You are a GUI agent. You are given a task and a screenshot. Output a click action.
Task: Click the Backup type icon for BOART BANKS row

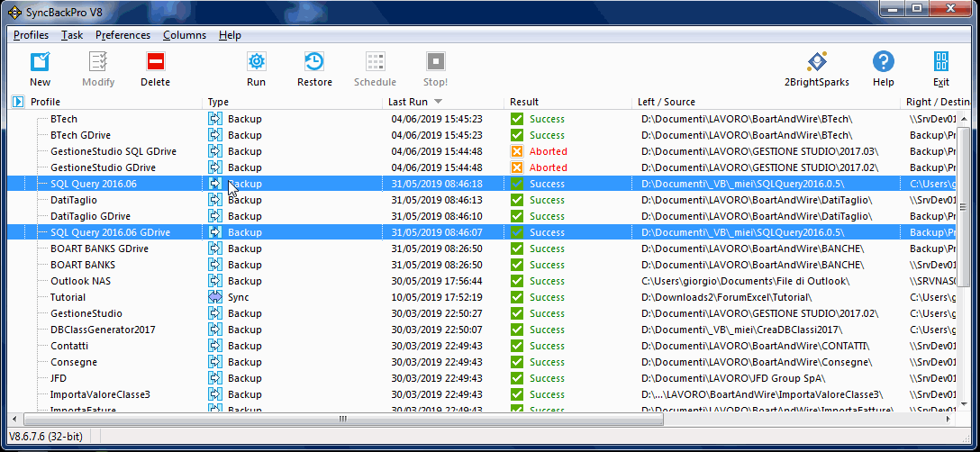215,265
